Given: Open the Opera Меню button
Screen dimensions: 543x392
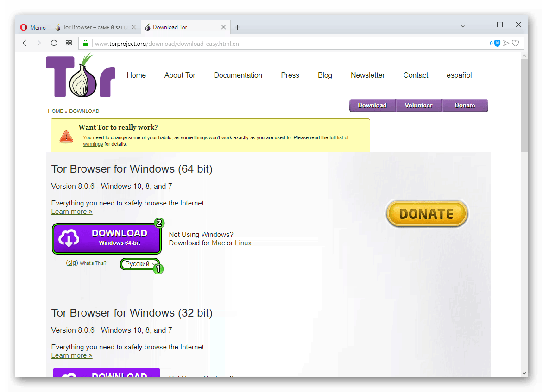Looking at the screenshot, I should pos(33,27).
